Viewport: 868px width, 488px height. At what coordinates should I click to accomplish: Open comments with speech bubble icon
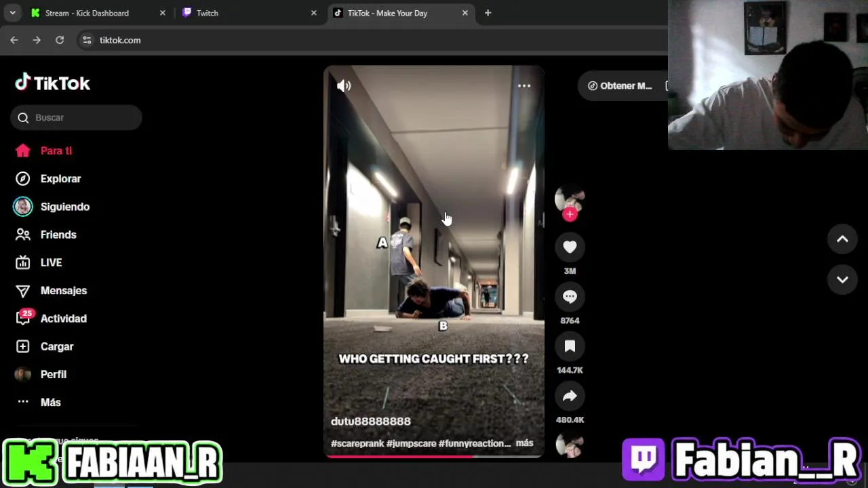tap(570, 297)
